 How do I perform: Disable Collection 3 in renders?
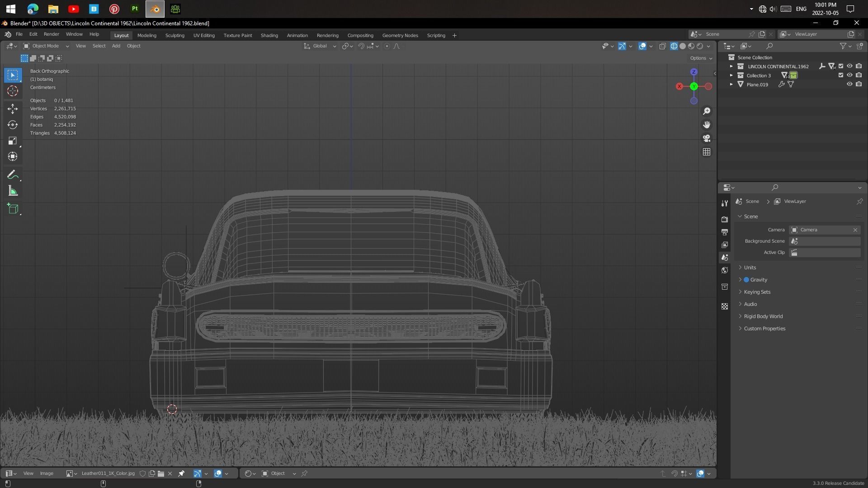pyautogui.click(x=859, y=75)
